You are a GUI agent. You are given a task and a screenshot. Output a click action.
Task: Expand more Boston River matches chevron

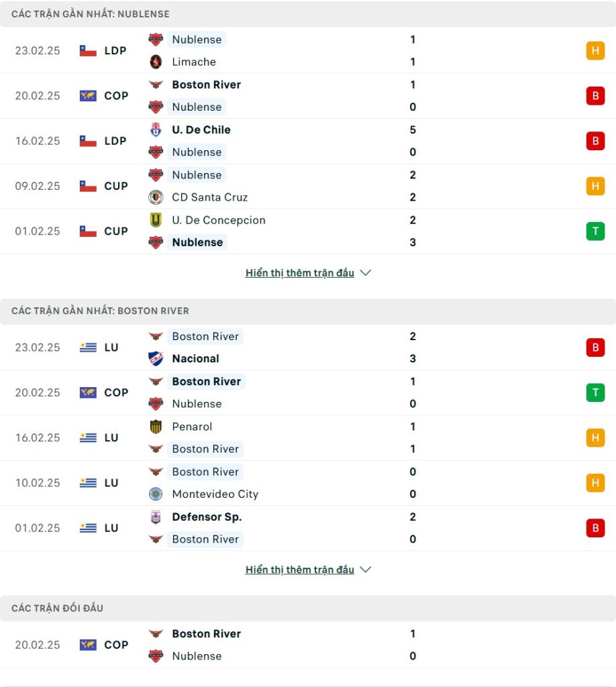click(x=366, y=570)
